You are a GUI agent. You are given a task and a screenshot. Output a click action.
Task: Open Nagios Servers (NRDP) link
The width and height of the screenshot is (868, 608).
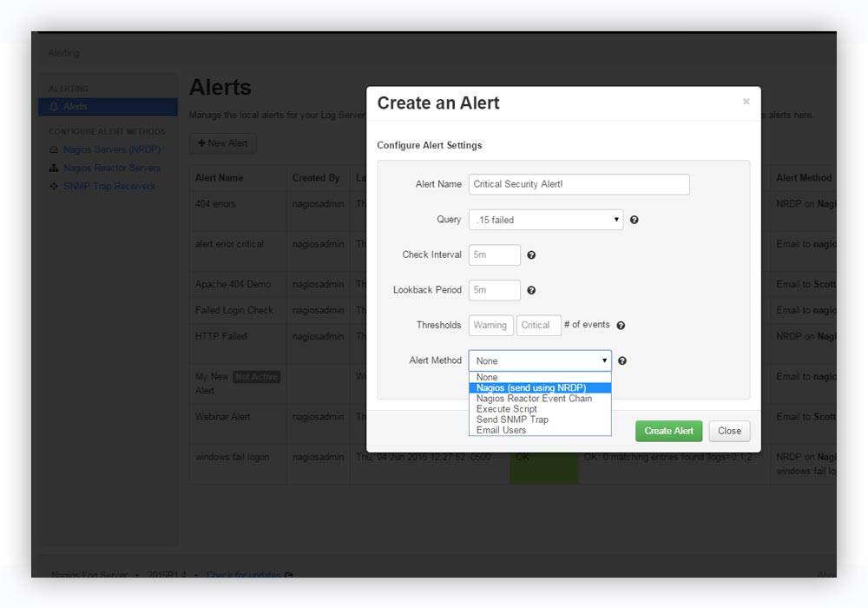coord(112,149)
